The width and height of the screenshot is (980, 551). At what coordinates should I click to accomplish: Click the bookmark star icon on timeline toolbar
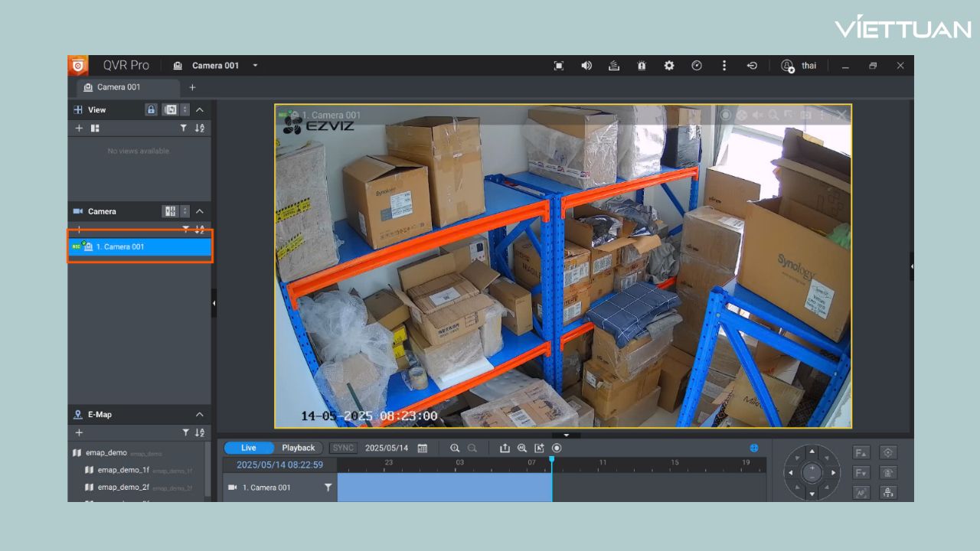pyautogui.click(x=539, y=448)
